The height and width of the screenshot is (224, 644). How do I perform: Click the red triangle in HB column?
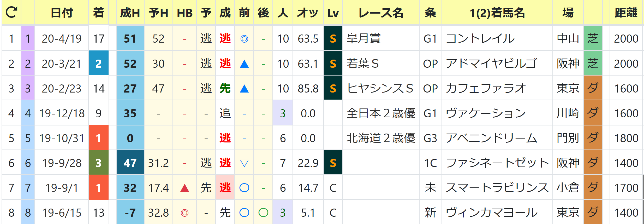[x=184, y=188]
